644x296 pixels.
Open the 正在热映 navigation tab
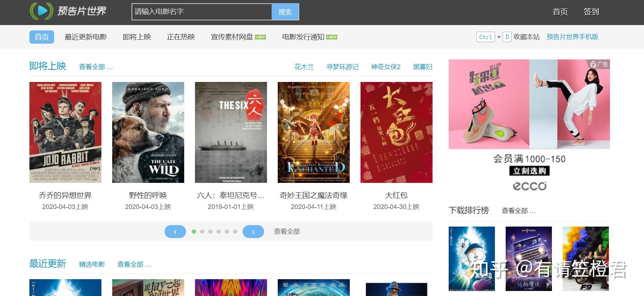pyautogui.click(x=181, y=37)
